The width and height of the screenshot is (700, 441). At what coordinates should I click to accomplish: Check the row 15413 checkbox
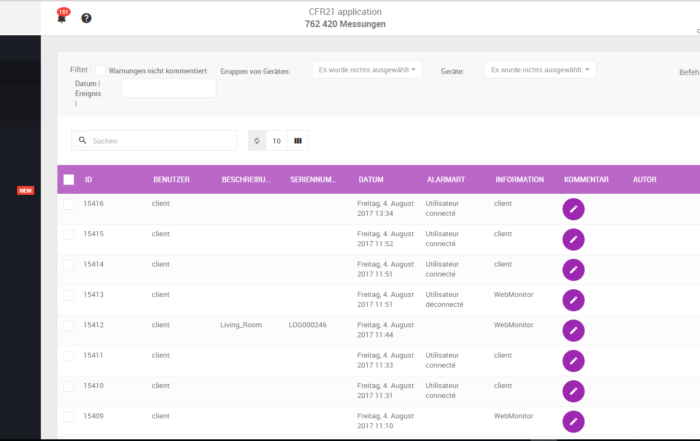(x=68, y=295)
